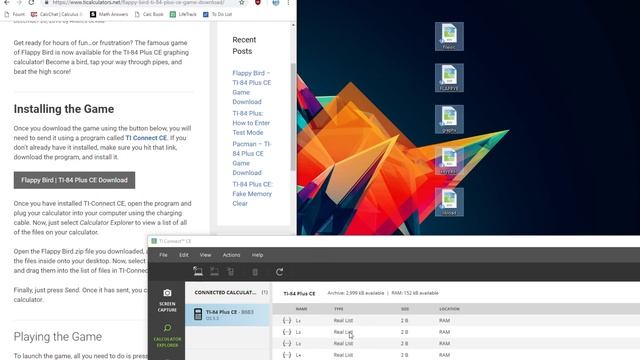Select the libload file on desktop

click(449, 202)
